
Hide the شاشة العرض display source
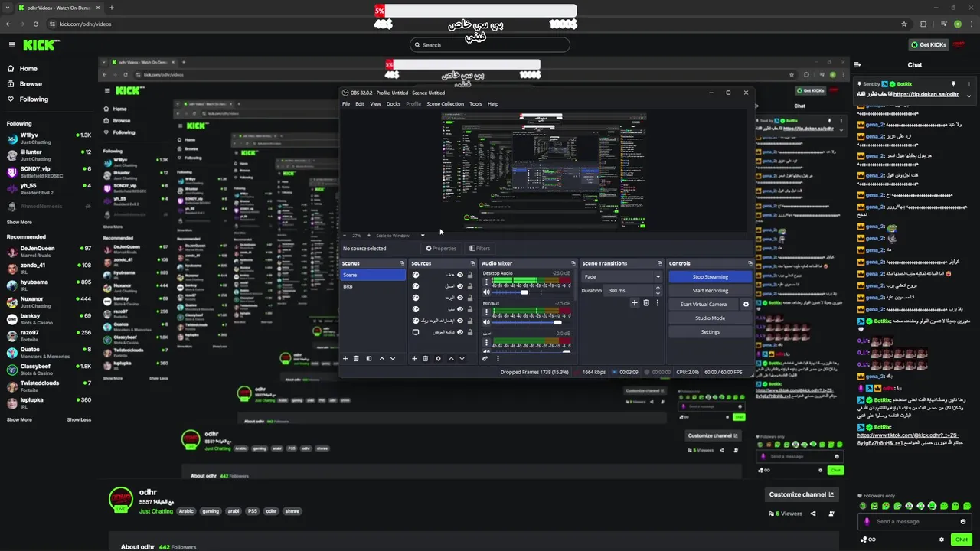tap(460, 332)
